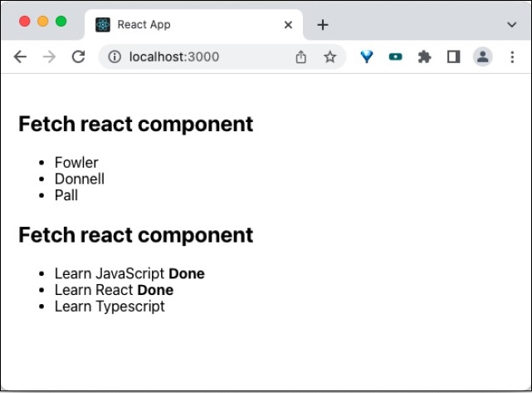Screen dimensions: 532x393
Task: Click the Learn JavaScript list item
Action: [110, 273]
